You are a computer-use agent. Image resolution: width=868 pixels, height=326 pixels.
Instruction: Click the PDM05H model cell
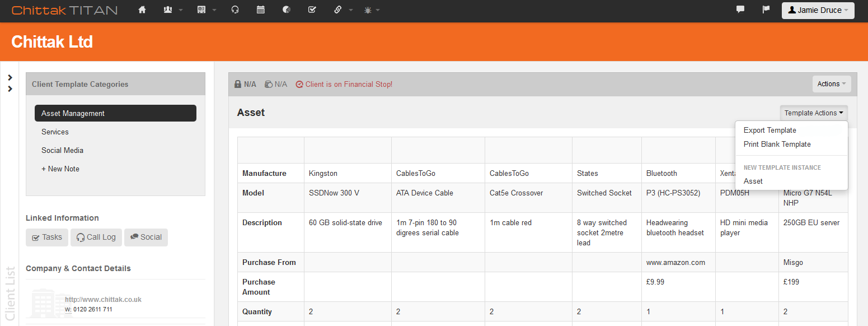pyautogui.click(x=747, y=198)
